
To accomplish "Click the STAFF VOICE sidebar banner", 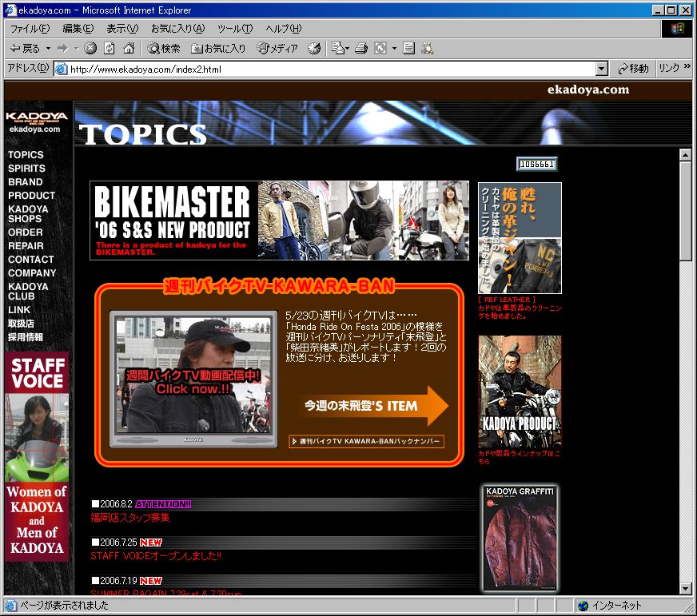I will tap(37, 456).
